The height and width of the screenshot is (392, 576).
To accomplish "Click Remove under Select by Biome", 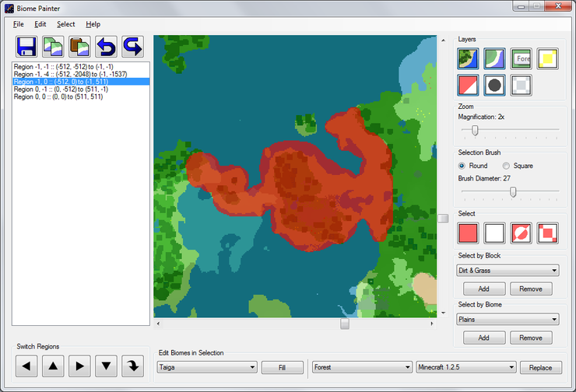I will (531, 338).
